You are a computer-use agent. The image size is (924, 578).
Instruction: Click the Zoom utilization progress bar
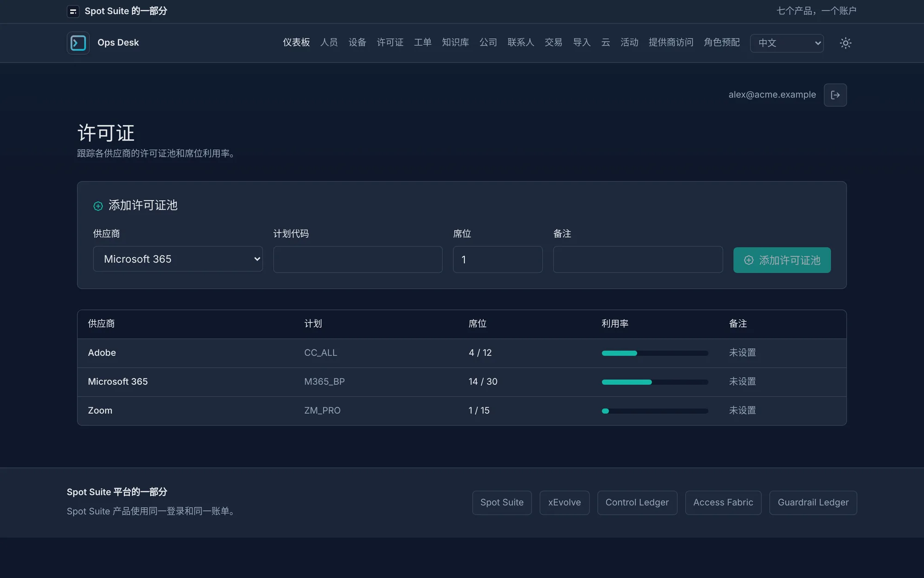655,411
